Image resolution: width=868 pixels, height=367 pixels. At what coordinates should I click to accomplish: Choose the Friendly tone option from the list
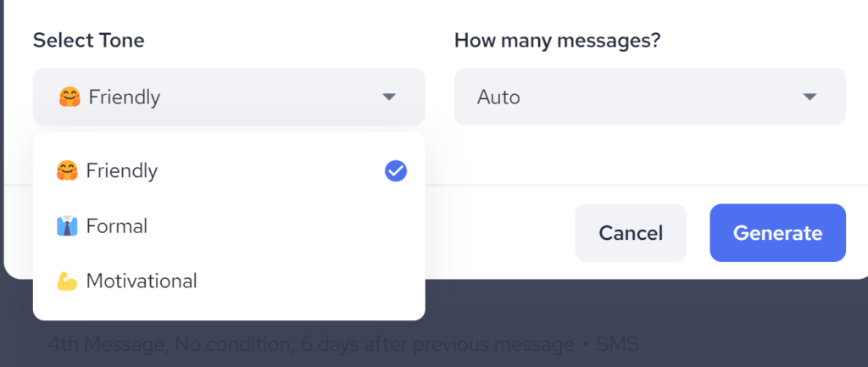[122, 171]
